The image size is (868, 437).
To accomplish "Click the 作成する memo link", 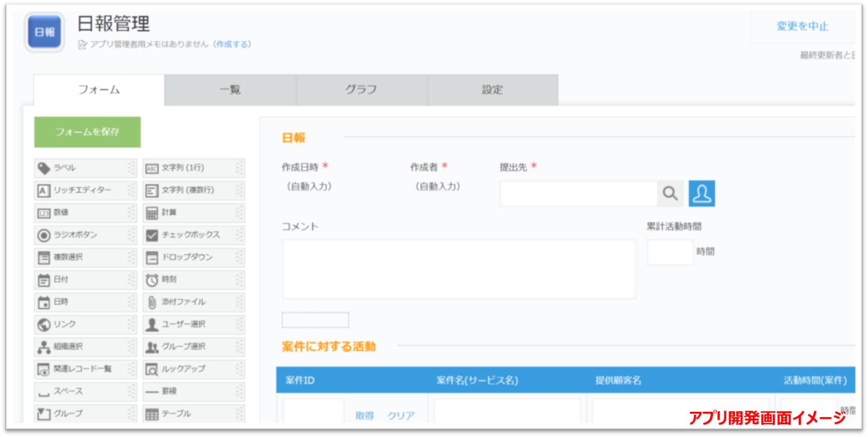I will tap(233, 45).
